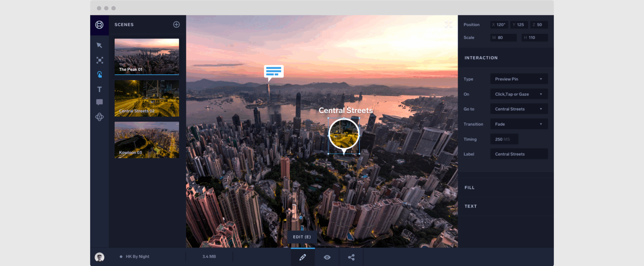Open the Transition dropdown set to Fade
Image resolution: width=644 pixels, height=266 pixels.
point(519,124)
